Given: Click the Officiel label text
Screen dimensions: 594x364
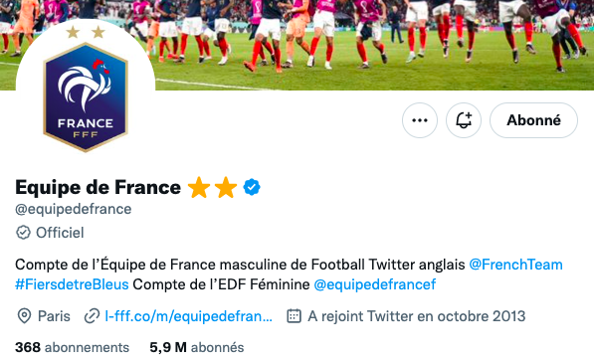Looking at the screenshot, I should tap(60, 233).
